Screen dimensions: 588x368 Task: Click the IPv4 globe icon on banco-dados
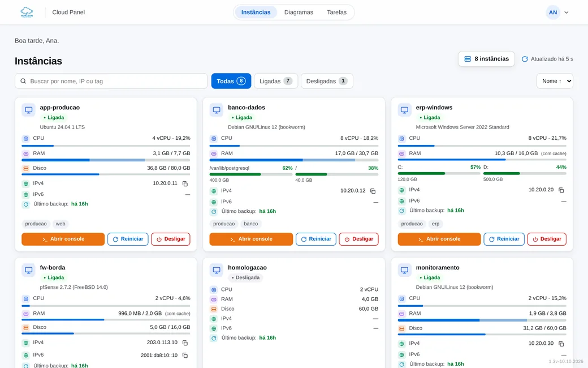(x=214, y=191)
